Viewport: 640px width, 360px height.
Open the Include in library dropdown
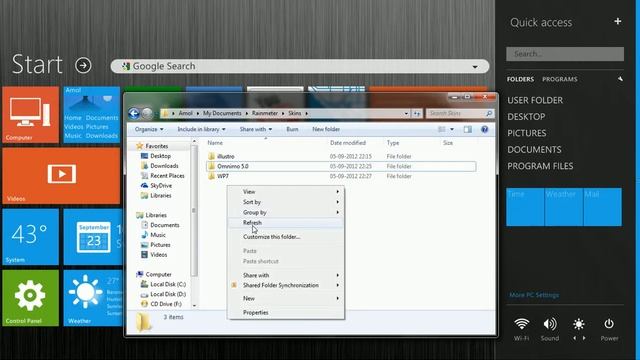201,129
